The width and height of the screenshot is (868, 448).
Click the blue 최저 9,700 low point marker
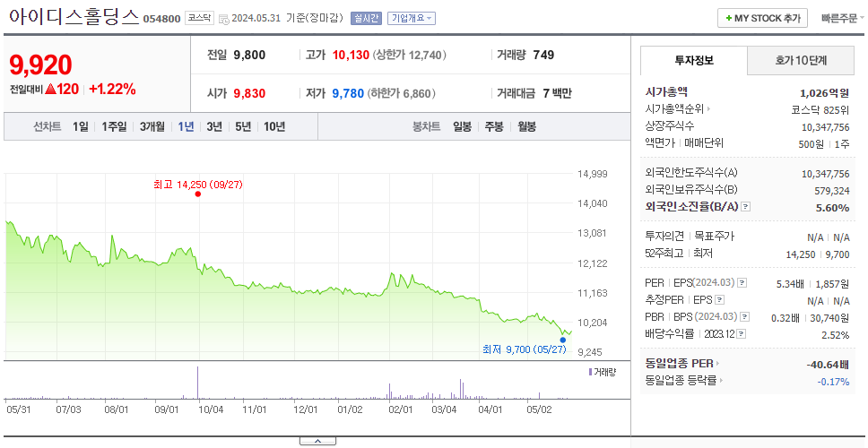(563, 340)
